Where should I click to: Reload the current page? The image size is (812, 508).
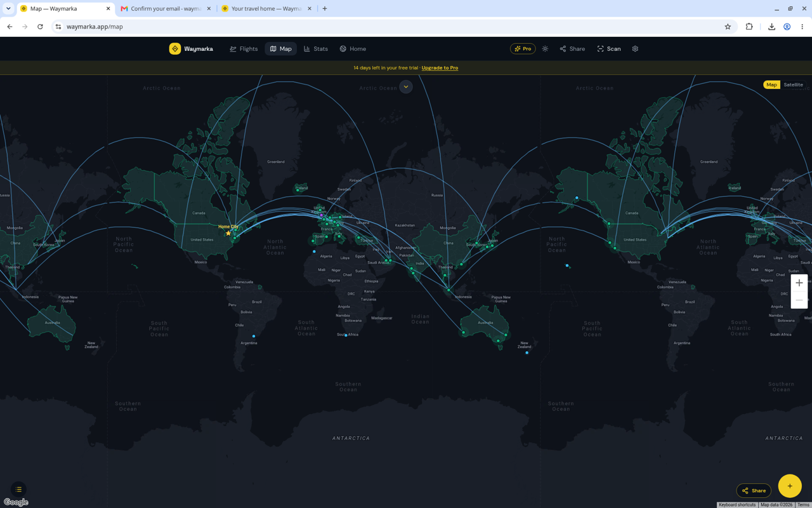(x=40, y=27)
